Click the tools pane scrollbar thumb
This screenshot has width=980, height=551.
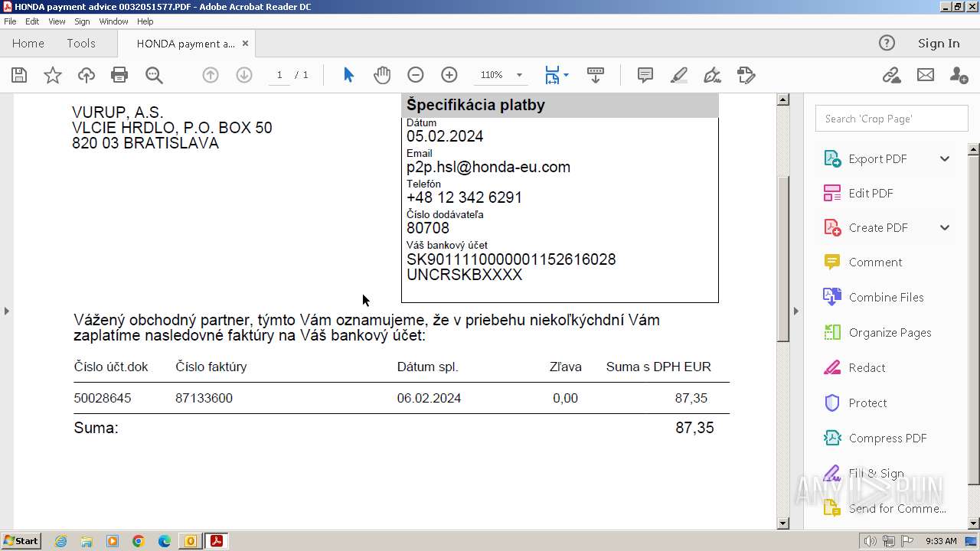coord(974,320)
